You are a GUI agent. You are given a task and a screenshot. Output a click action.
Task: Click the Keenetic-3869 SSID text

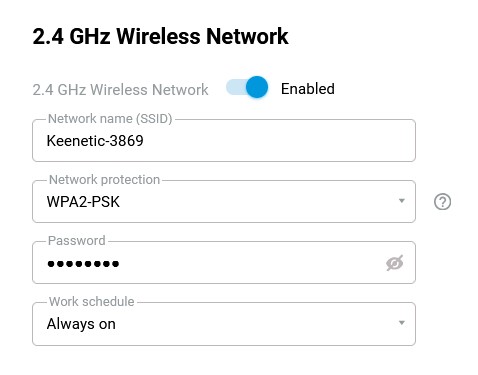(95, 141)
